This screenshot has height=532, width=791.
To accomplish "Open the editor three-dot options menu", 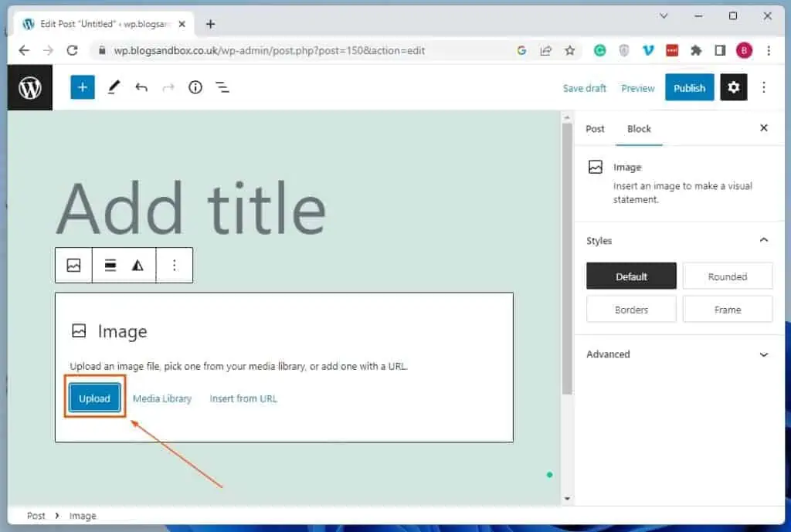I will pyautogui.click(x=764, y=87).
